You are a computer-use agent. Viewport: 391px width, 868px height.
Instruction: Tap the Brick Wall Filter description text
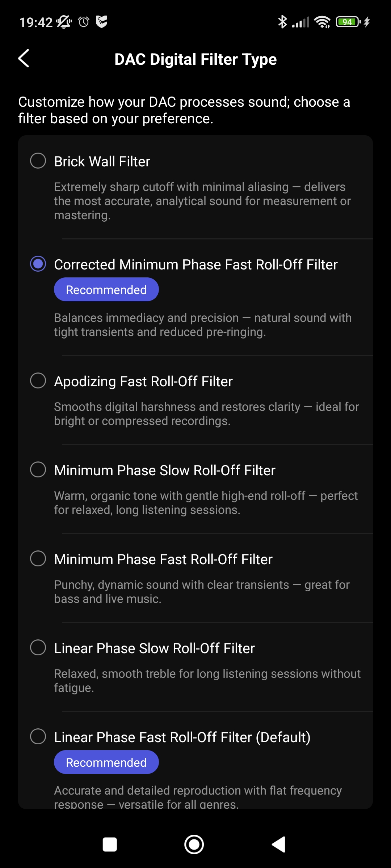(202, 201)
